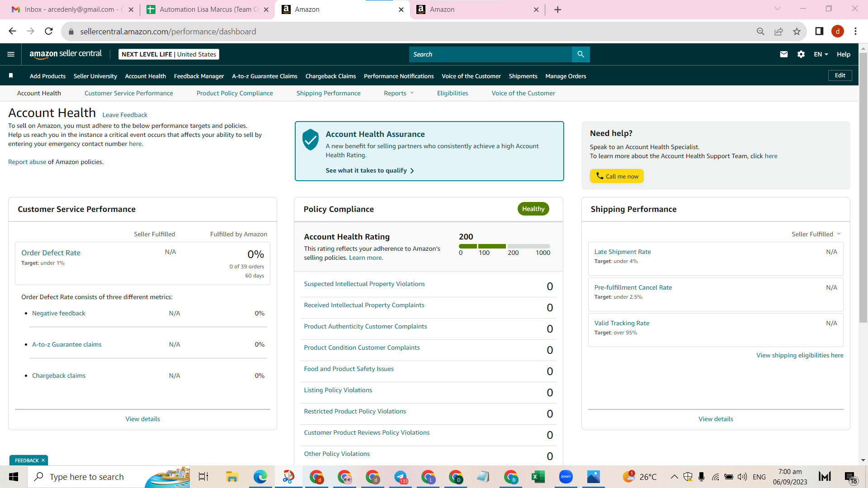Click Order Defect Rate link
Image resolution: width=868 pixels, height=488 pixels.
tap(51, 253)
